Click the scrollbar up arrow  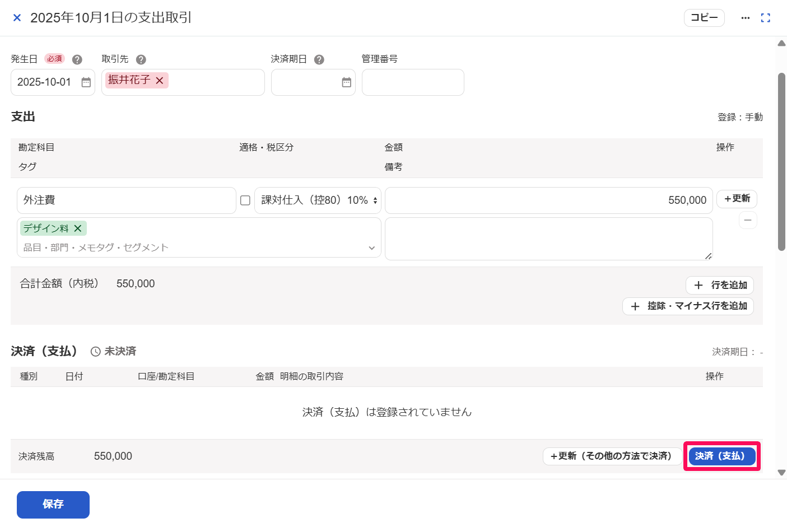coord(781,44)
